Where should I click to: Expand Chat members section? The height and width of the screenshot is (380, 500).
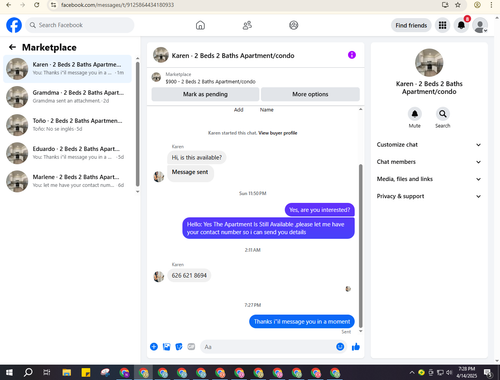[x=429, y=162]
